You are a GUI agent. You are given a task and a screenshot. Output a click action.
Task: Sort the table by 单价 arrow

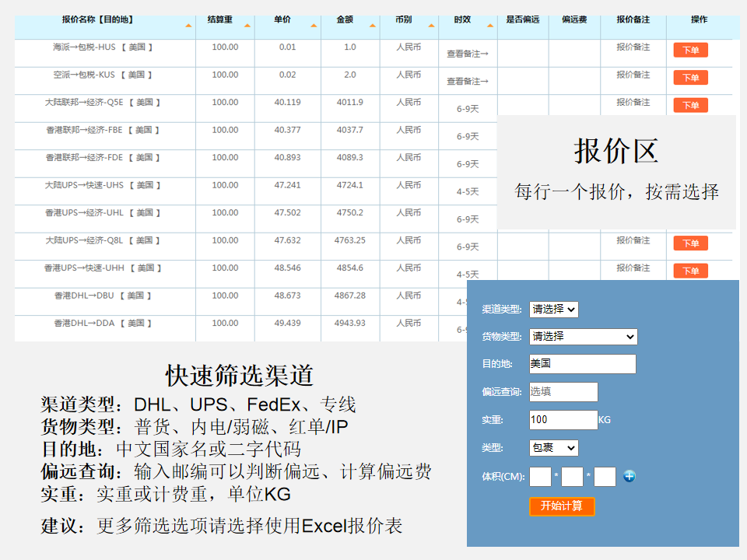click(x=314, y=26)
